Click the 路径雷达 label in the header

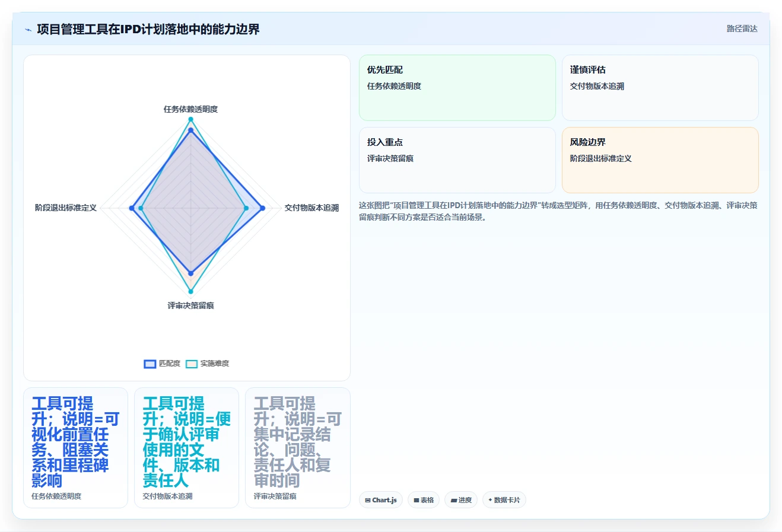[742, 28]
